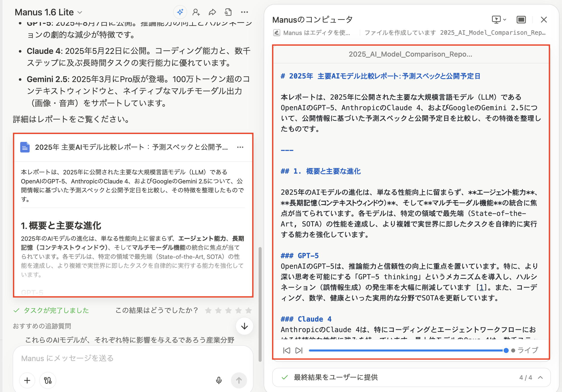Click the playback progress slider handle
The height and width of the screenshot is (392, 562).
click(x=506, y=350)
